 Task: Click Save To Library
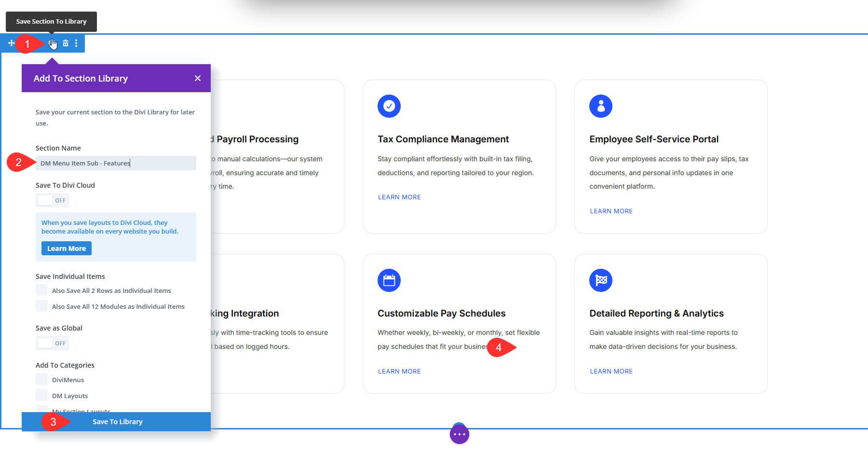(x=117, y=421)
